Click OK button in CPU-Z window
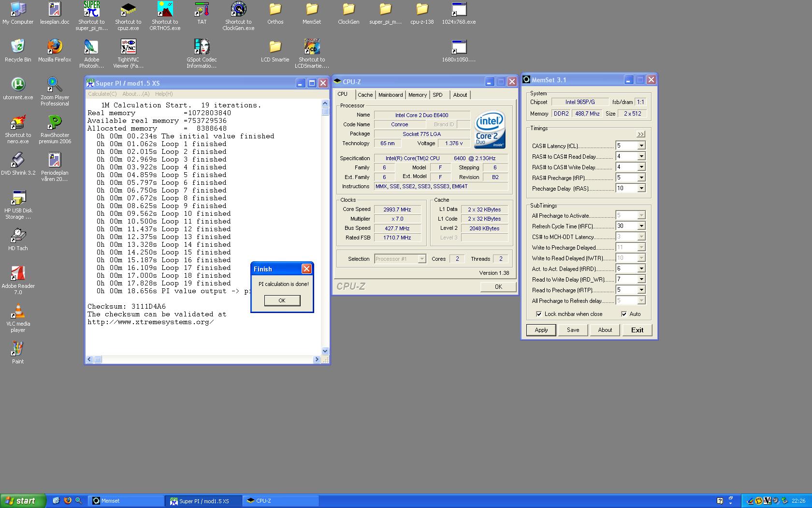The height and width of the screenshot is (508, 812). click(x=498, y=287)
